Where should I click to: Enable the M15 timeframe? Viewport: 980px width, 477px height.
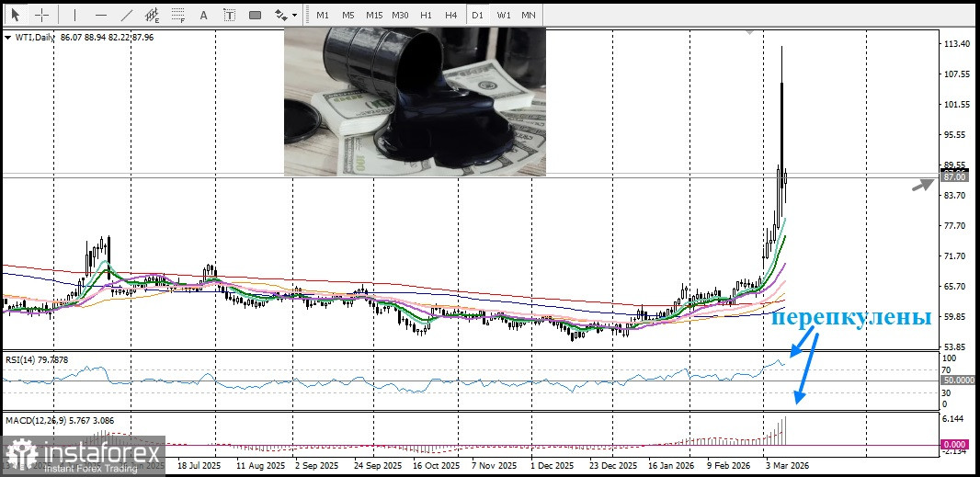tap(374, 15)
